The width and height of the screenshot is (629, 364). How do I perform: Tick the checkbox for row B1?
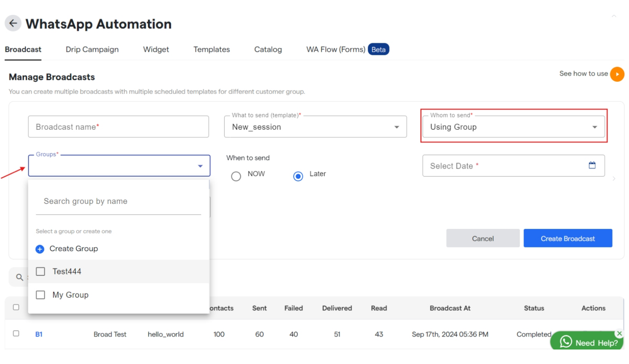(x=16, y=333)
